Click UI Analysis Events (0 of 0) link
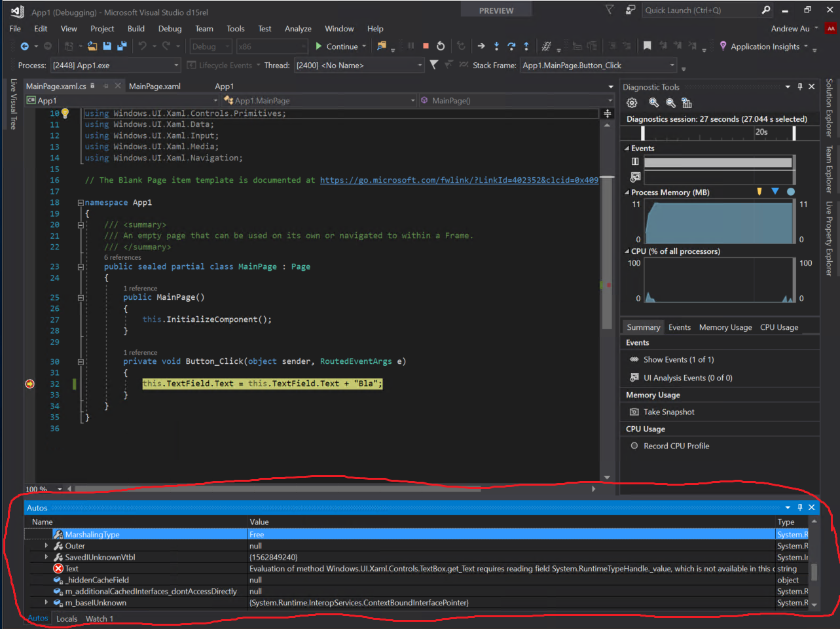The width and height of the screenshot is (840, 629). (x=687, y=378)
